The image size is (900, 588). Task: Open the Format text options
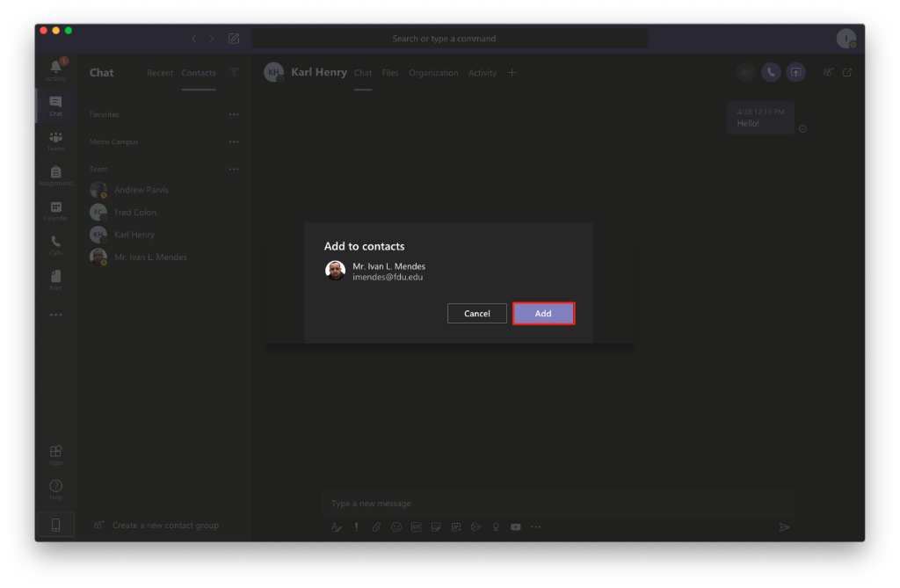337,527
